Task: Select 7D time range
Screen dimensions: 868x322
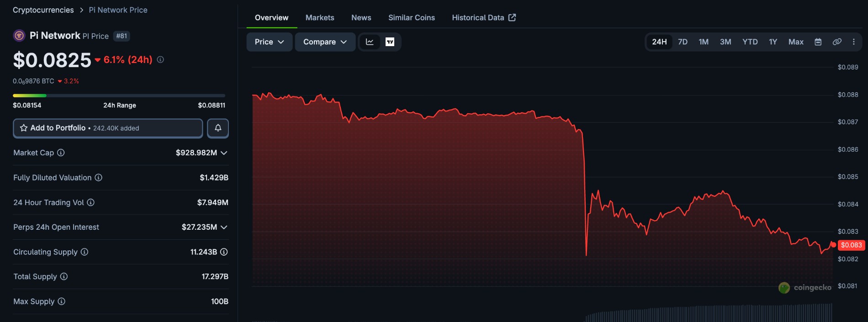Action: [x=683, y=42]
